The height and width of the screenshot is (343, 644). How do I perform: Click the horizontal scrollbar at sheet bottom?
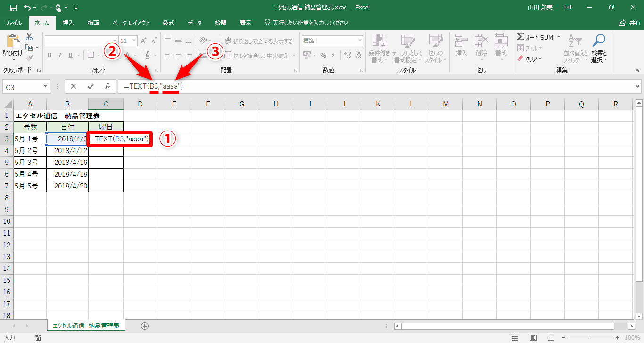coord(508,326)
